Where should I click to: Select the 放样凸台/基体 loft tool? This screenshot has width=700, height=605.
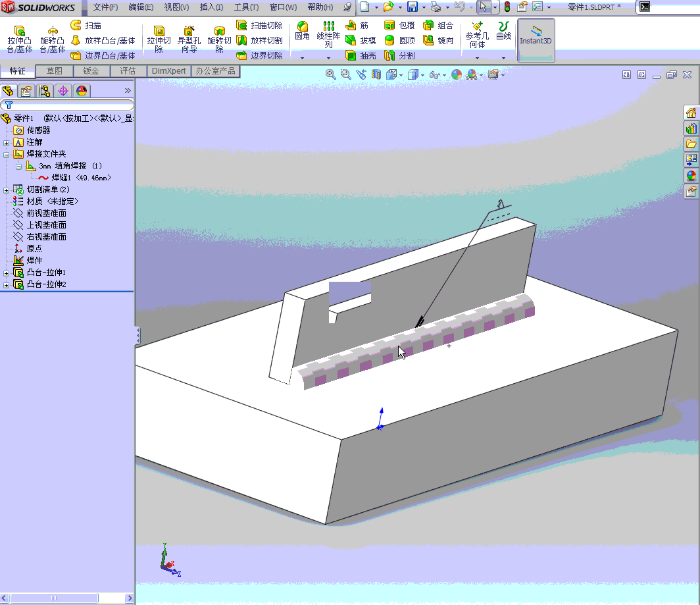[103, 41]
